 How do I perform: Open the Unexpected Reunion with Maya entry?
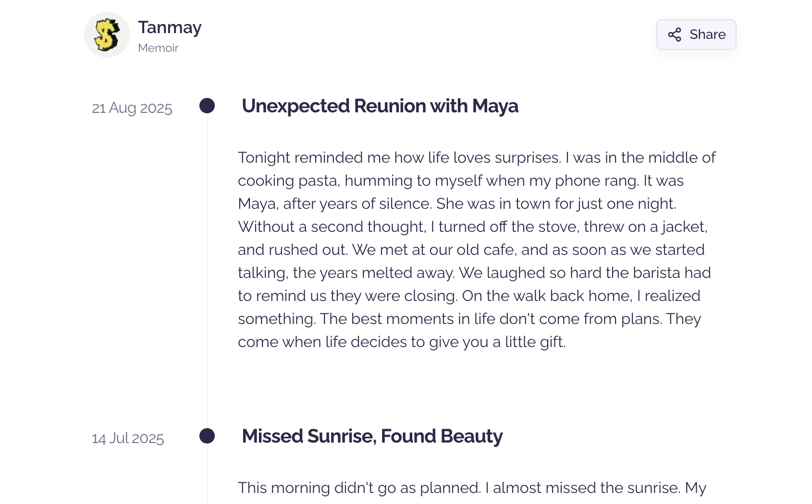click(x=380, y=106)
